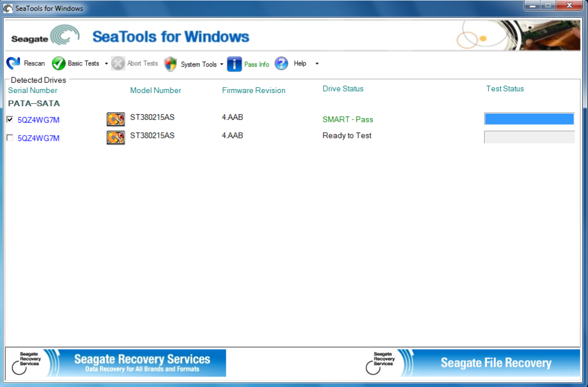
Task: Click firmware 4.AAB in Ready to Test row
Action: 233,136
